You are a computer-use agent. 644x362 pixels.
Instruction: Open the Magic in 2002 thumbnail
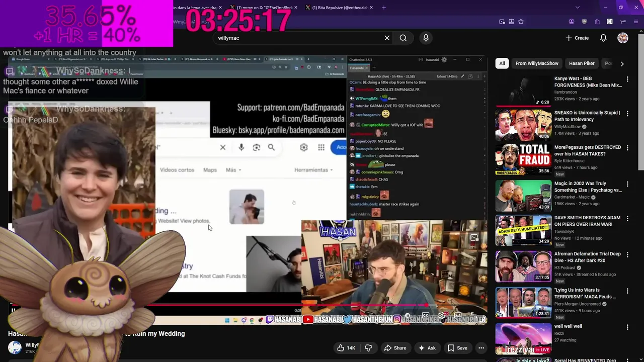[523, 196]
